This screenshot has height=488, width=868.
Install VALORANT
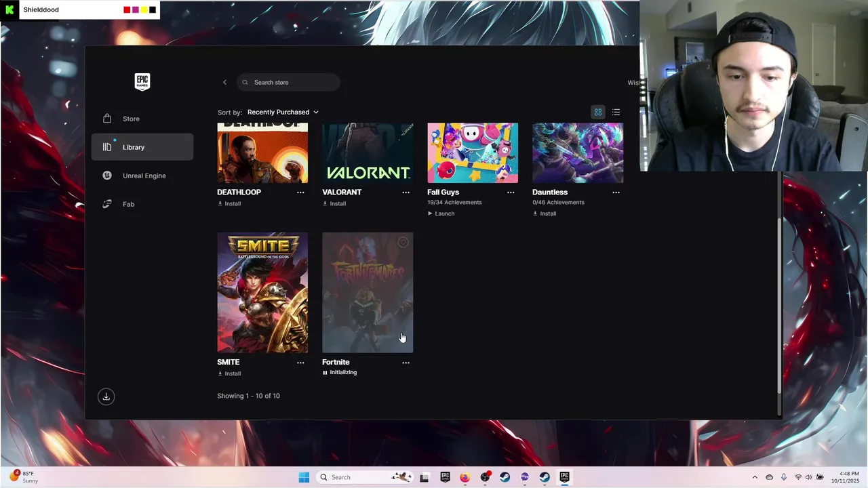click(x=334, y=203)
